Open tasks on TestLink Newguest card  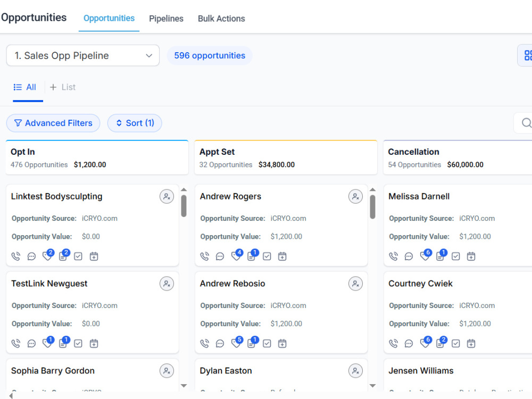click(78, 343)
